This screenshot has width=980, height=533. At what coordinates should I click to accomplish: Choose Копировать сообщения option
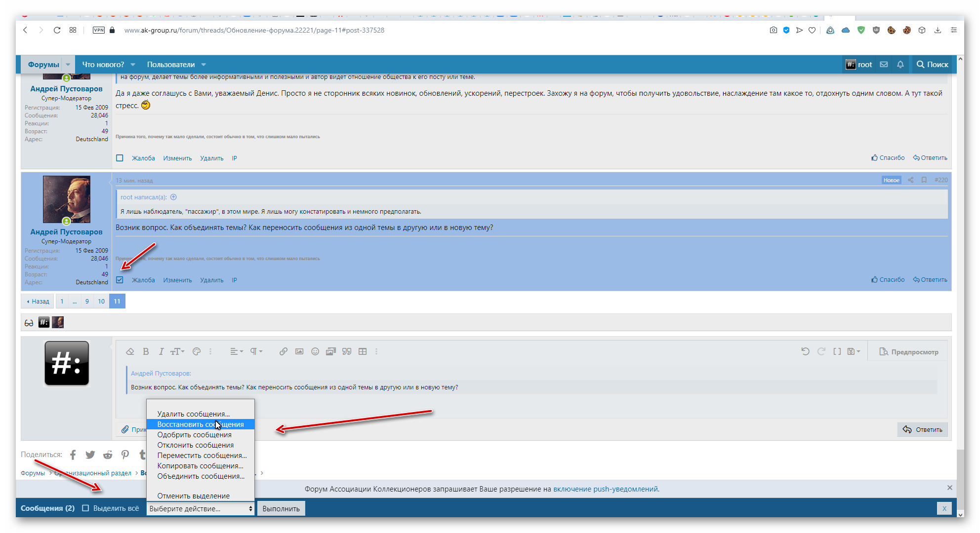click(x=201, y=465)
